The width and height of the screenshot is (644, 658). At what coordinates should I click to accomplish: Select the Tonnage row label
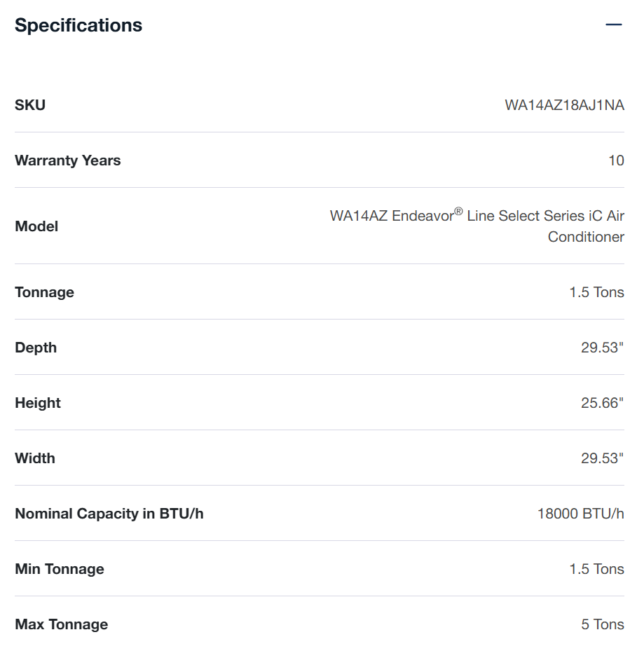point(44,292)
